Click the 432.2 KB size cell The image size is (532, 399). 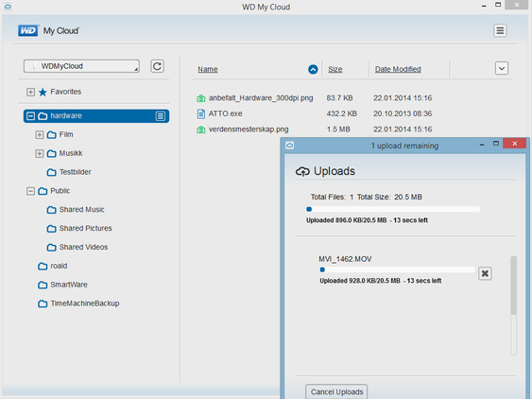pos(341,113)
